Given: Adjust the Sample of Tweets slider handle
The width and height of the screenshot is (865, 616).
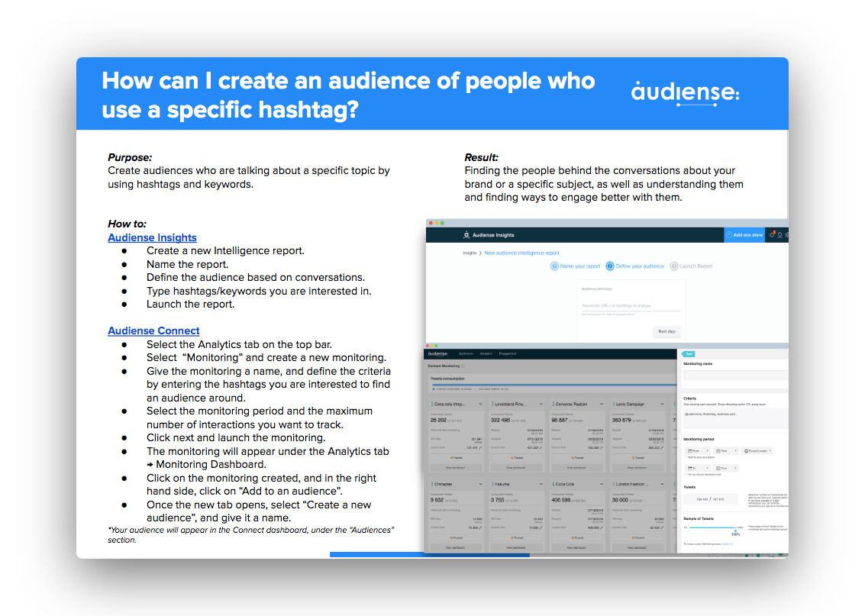Looking at the screenshot, I should 735,531.
